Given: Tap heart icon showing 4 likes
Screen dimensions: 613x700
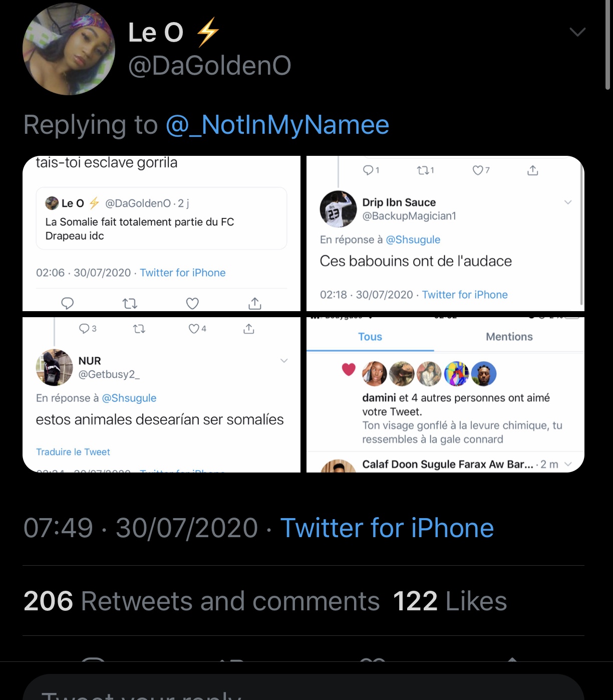Looking at the screenshot, I should click(x=194, y=329).
